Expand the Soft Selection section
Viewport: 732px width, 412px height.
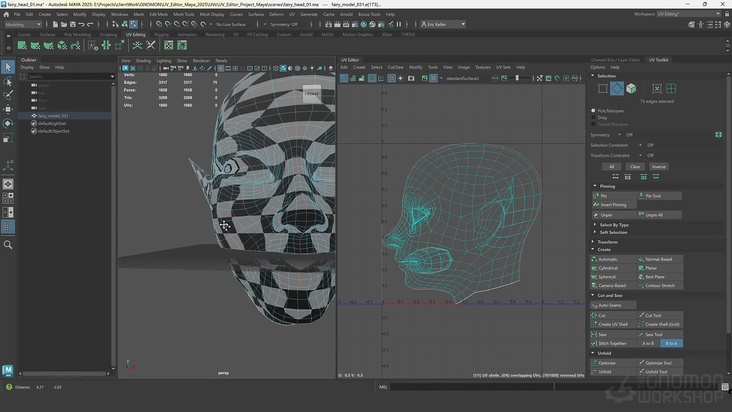point(613,233)
